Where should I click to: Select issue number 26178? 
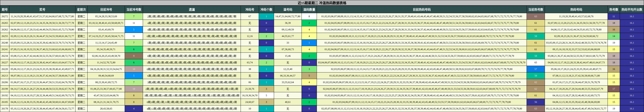[x=5, y=109]
